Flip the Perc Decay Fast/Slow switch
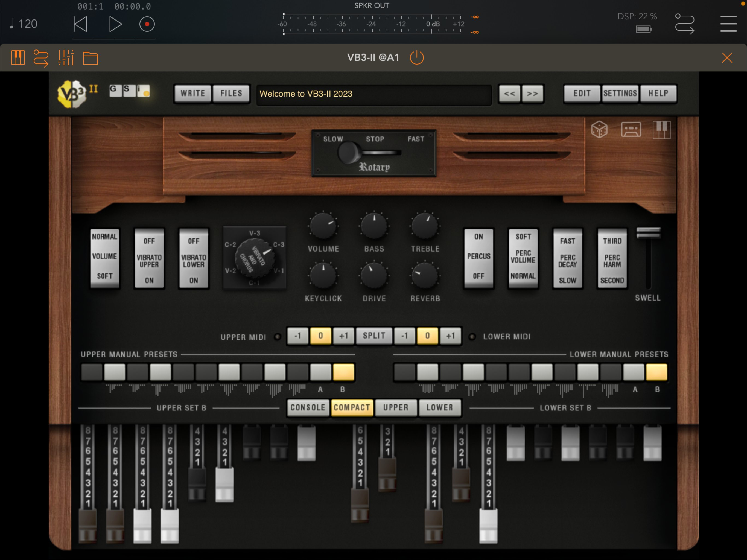Image resolution: width=747 pixels, height=560 pixels. pos(567,259)
